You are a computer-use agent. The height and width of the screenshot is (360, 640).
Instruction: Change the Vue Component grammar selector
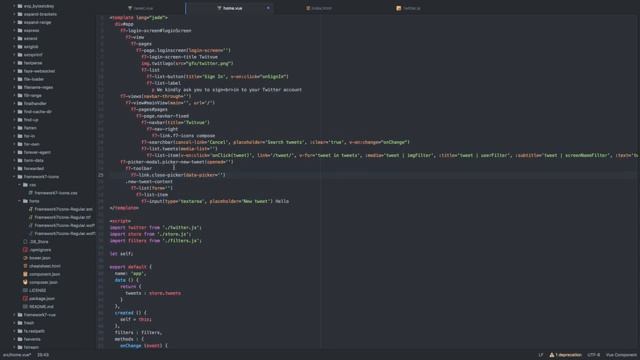[621, 355]
